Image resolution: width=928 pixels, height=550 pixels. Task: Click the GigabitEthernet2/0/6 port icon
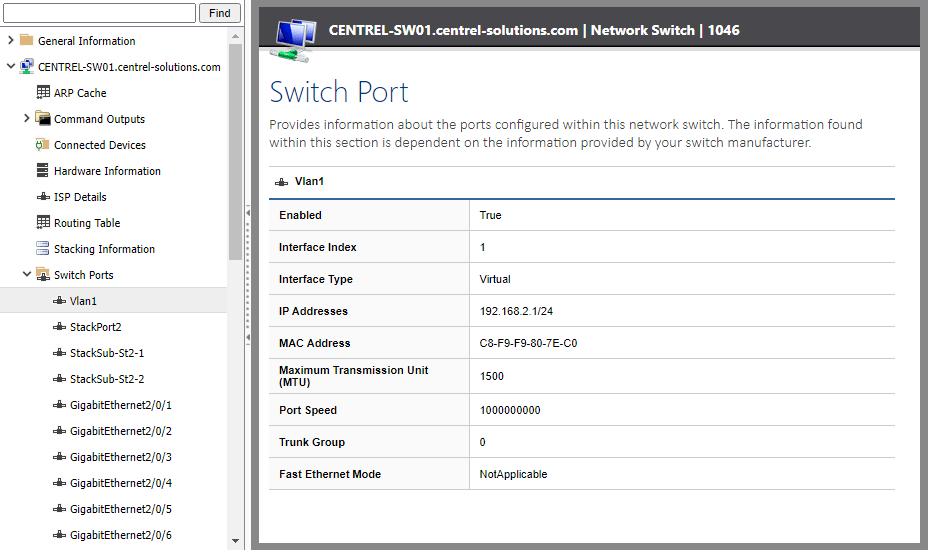(59, 535)
